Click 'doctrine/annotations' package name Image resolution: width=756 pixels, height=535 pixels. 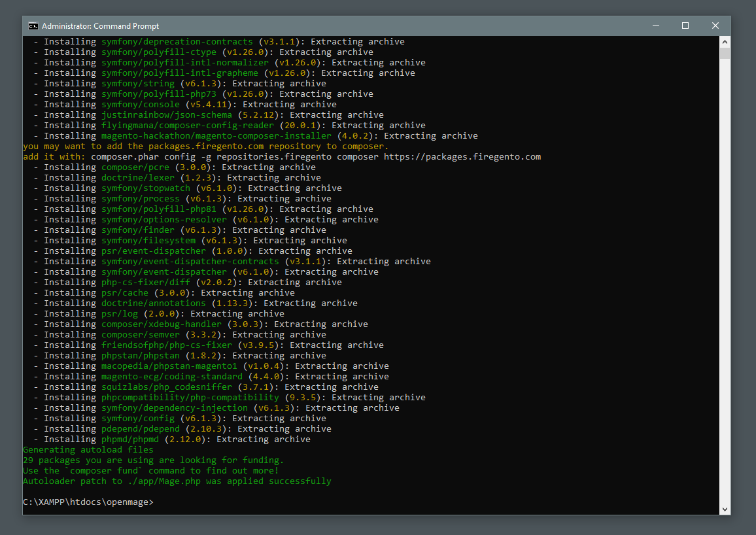(153, 303)
